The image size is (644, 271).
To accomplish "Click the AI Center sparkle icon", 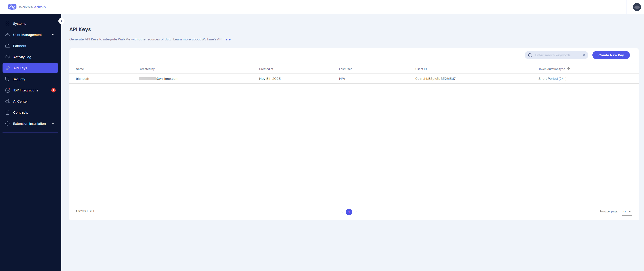I will [x=8, y=101].
